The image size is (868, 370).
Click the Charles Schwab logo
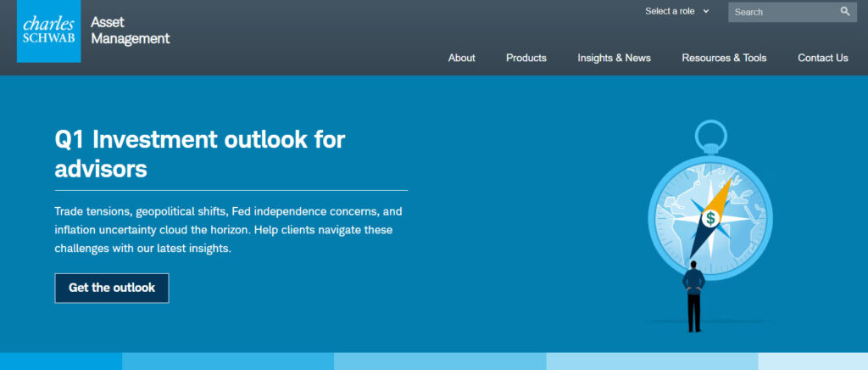coord(48,31)
